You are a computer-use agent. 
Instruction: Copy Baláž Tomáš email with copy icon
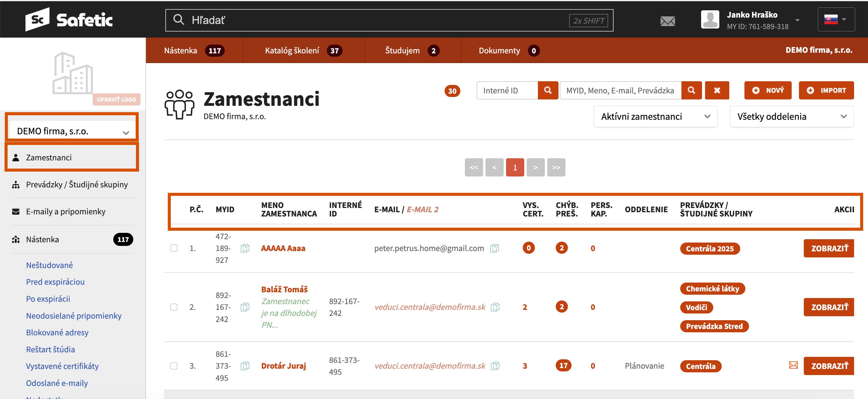point(495,307)
